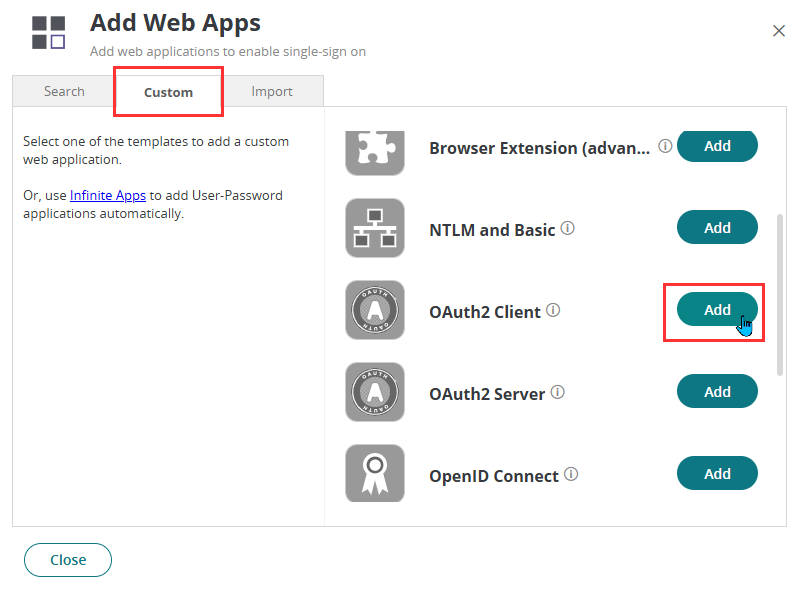Viewport: 800px width, 591px height.
Task: Switch to the Search tab
Action: (64, 91)
